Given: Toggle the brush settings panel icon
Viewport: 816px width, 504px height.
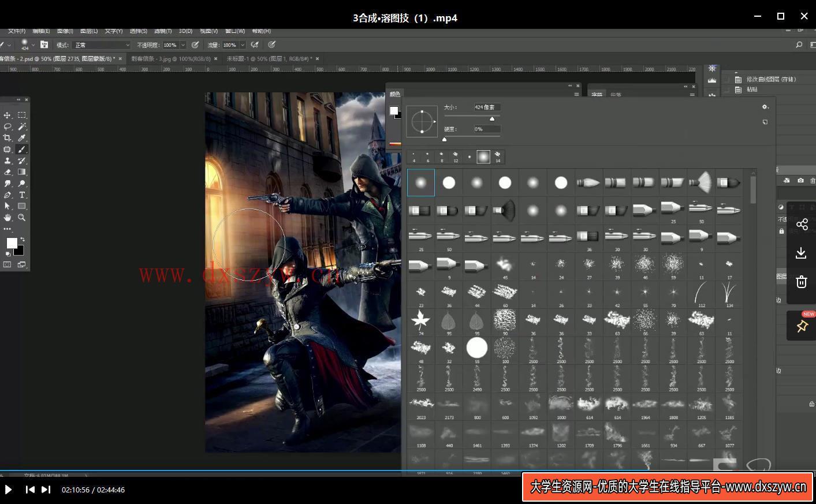Looking at the screenshot, I should [x=44, y=44].
